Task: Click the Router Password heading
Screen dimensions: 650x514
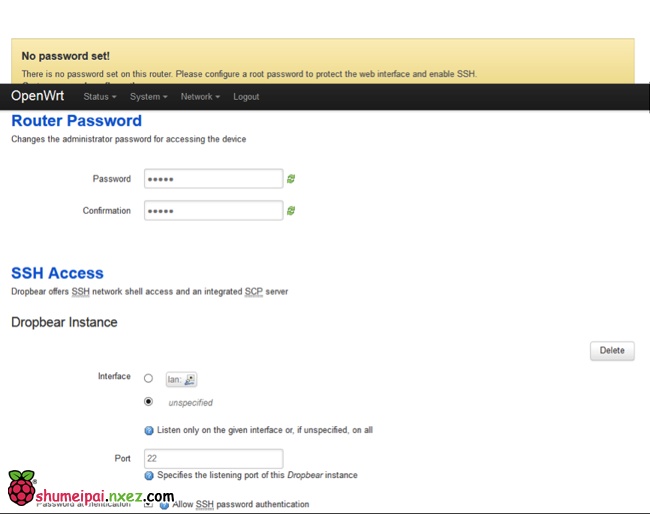Action: (77, 121)
